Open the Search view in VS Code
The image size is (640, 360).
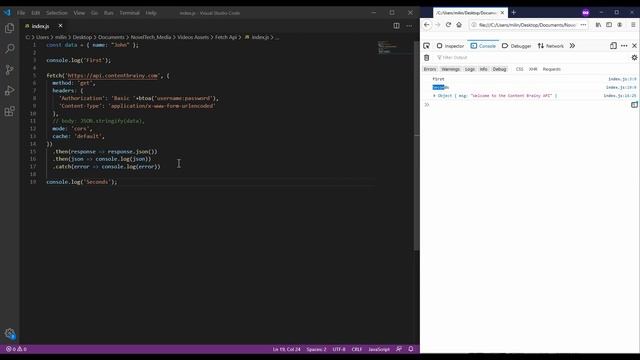coord(9,49)
